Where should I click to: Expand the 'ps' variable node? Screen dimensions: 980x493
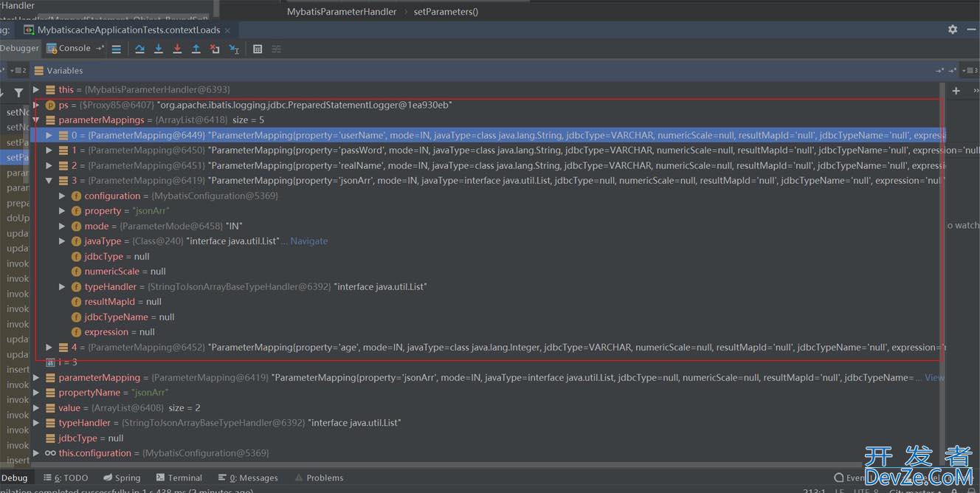click(x=36, y=105)
